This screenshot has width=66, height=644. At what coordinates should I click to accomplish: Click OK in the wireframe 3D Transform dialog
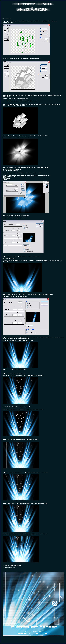tap(44, 28)
